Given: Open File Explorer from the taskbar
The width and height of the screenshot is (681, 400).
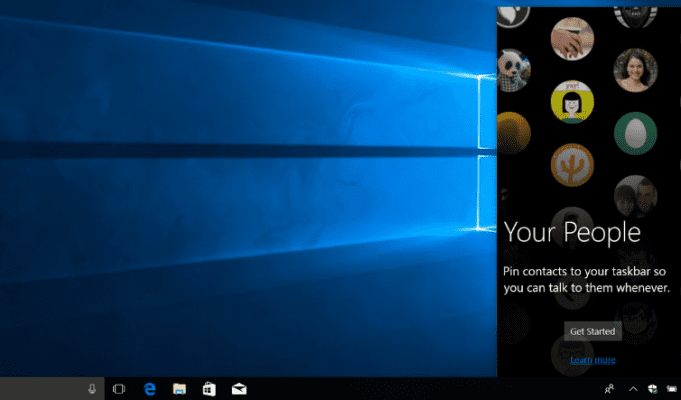Looking at the screenshot, I should pos(179,389).
